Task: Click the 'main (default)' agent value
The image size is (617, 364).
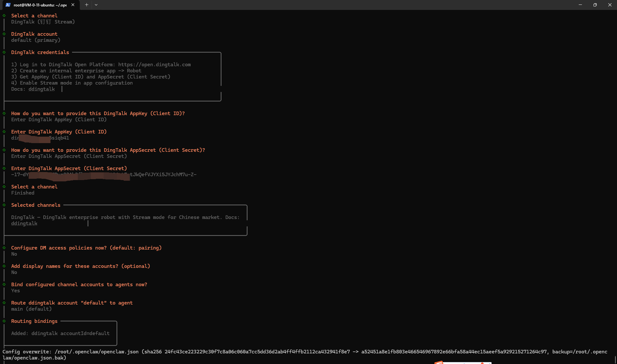Action: [x=31, y=309]
